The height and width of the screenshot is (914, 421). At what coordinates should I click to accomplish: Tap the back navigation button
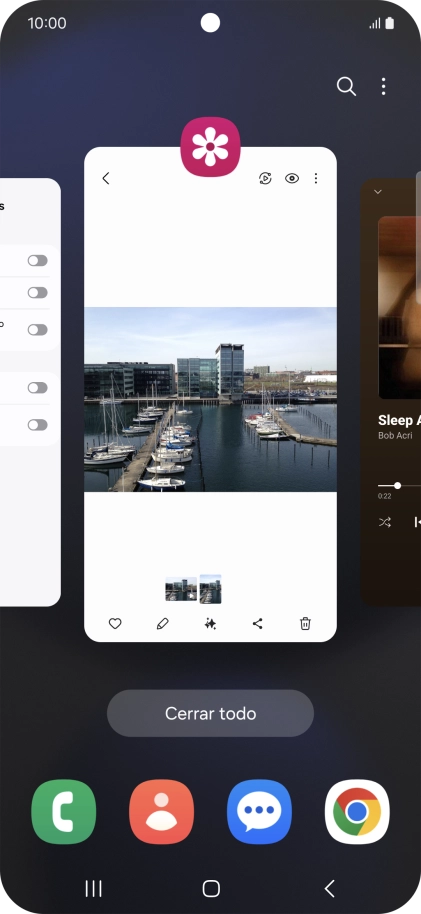pyautogui.click(x=329, y=888)
